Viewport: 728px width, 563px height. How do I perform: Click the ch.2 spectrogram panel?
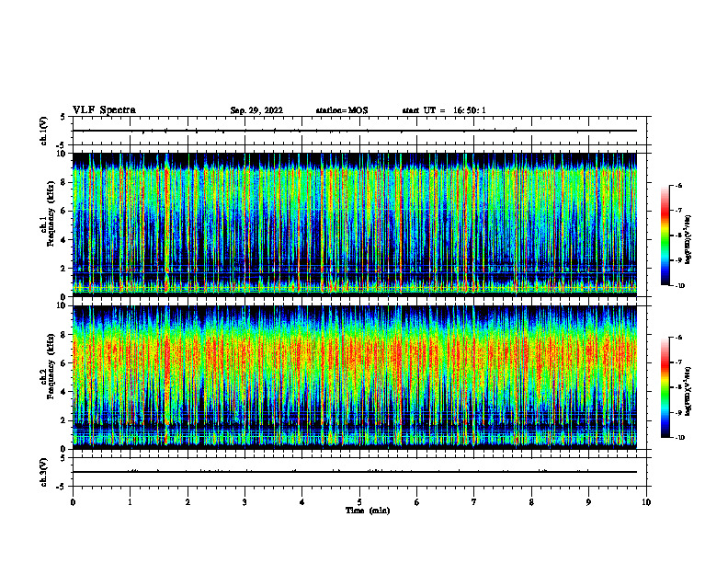point(355,377)
